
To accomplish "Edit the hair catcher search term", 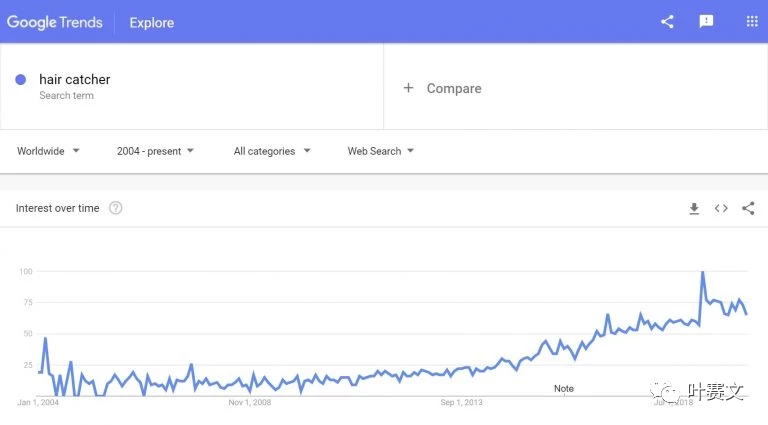I will coord(74,79).
